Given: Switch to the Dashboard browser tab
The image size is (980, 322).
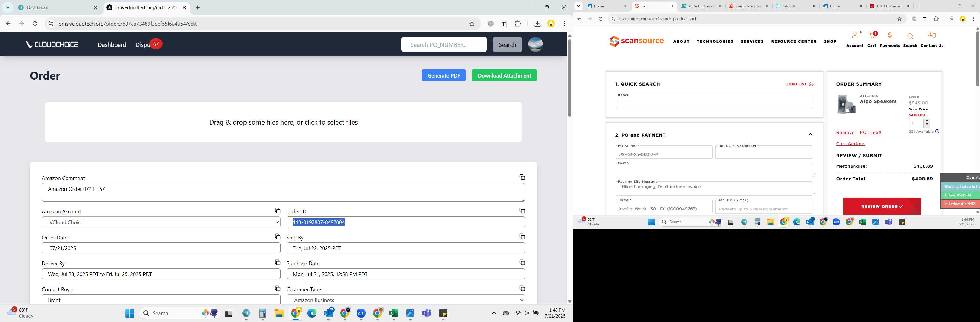Looking at the screenshot, I should click(58, 7).
